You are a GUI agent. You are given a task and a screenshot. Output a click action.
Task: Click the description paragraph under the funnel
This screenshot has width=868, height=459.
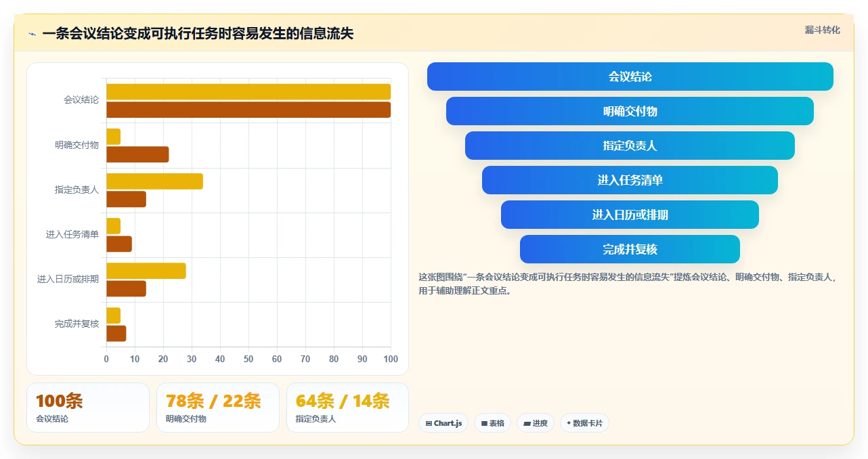[x=628, y=284]
